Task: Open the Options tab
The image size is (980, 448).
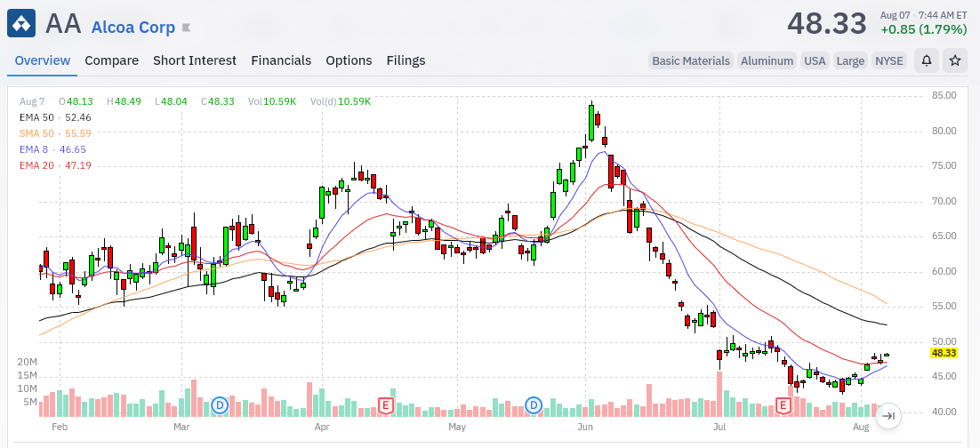Action: [x=349, y=60]
